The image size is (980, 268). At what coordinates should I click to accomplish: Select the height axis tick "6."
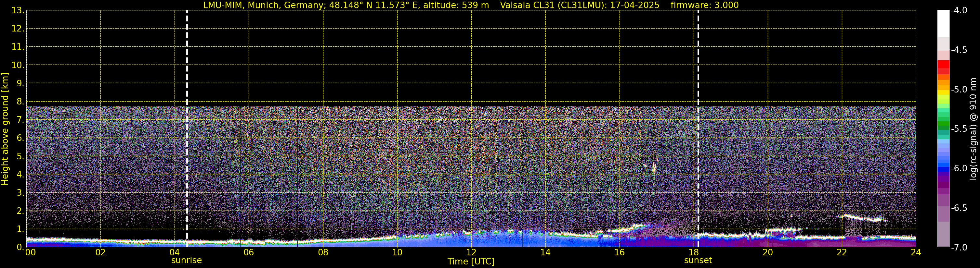(x=20, y=138)
